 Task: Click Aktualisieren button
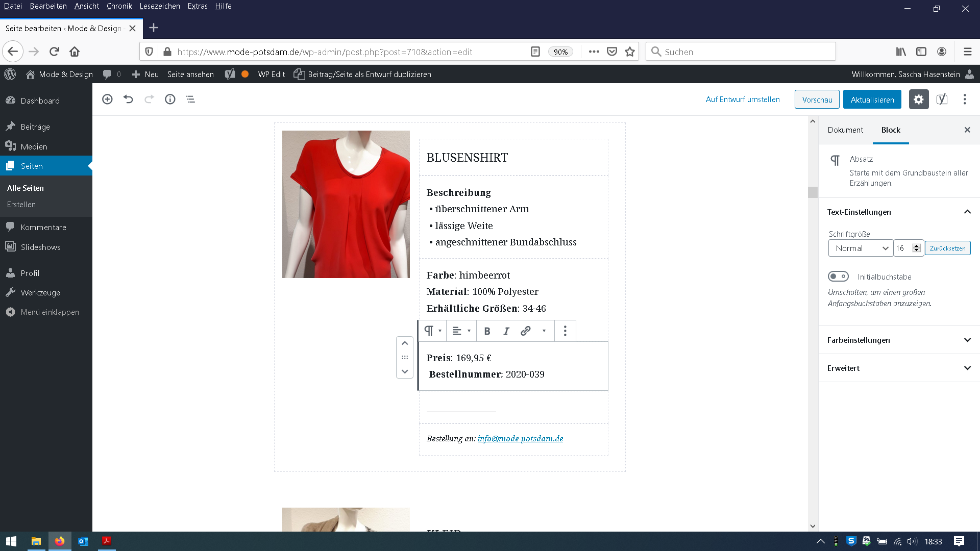[x=872, y=99]
